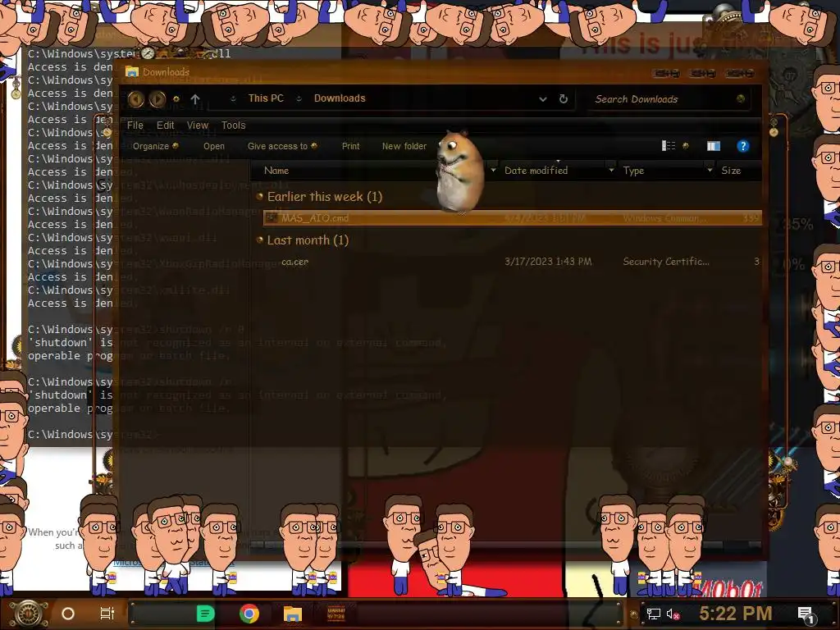Show hidden tray icons arrow
The width and height of the screenshot is (840, 630).
[x=634, y=614]
